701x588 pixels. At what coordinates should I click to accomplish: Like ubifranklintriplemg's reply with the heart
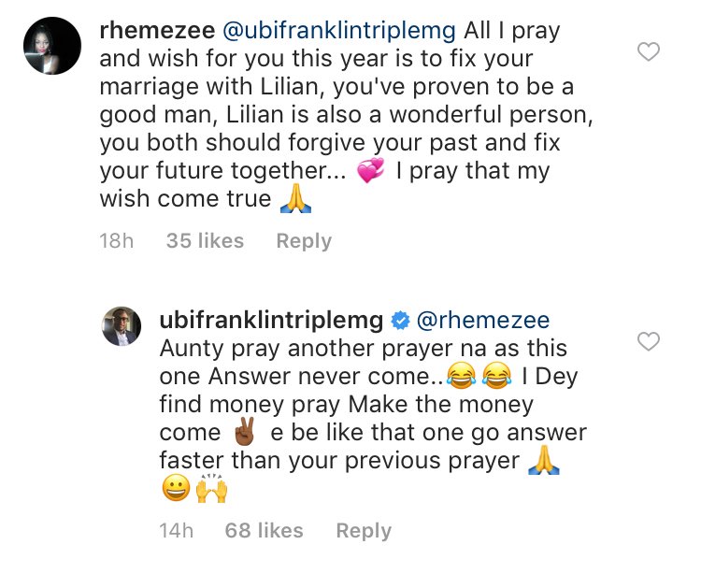pos(649,342)
